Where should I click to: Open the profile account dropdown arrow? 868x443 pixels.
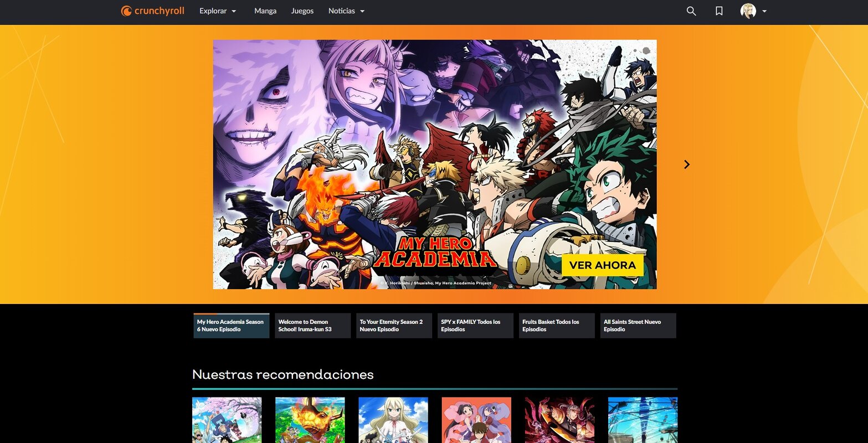pyautogui.click(x=765, y=11)
